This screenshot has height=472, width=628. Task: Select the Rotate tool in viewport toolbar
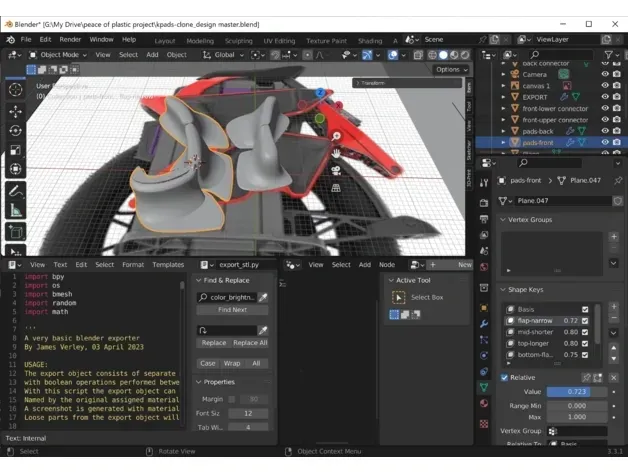pyautogui.click(x=16, y=131)
